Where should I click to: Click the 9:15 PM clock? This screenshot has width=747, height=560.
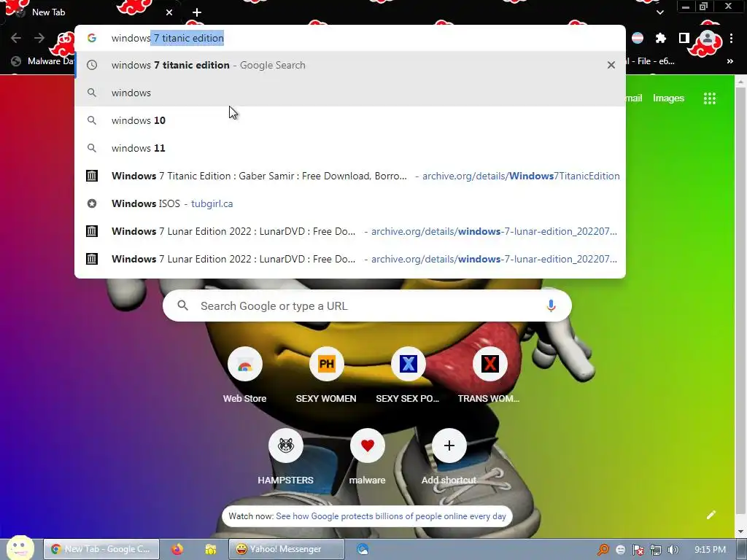710,550
